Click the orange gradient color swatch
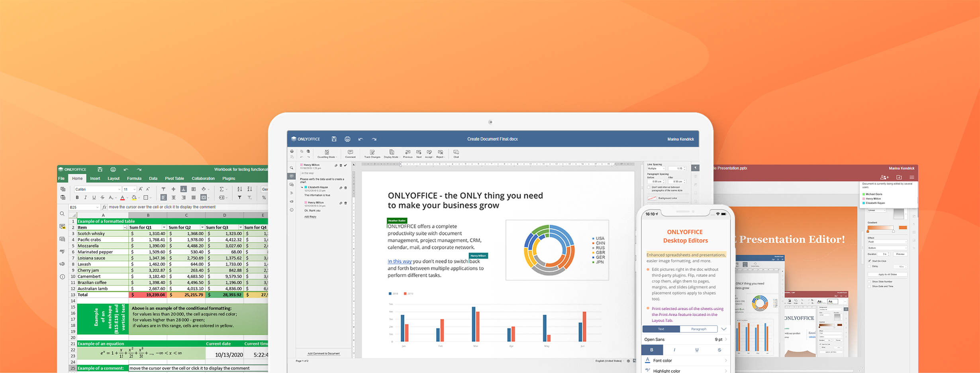This screenshot has height=373, width=980. (903, 228)
